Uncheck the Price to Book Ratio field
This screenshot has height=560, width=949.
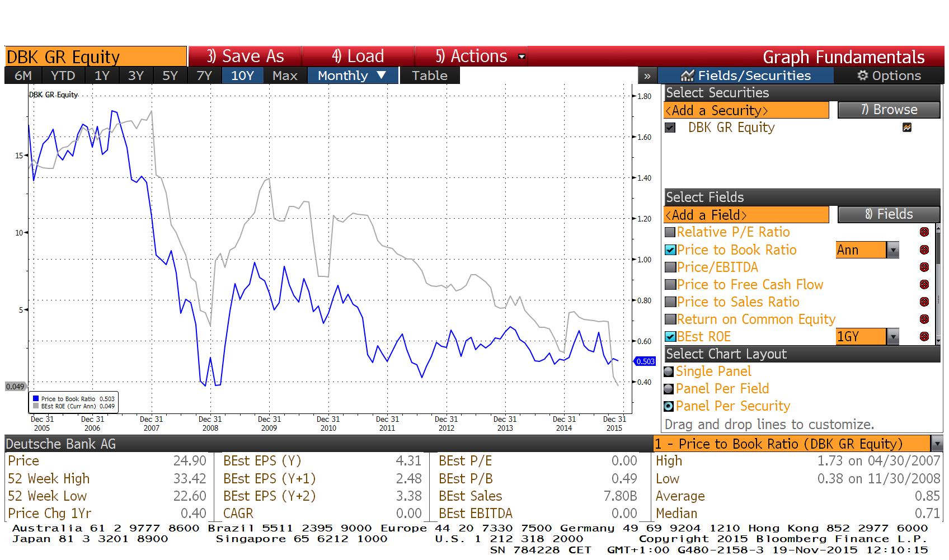(x=670, y=250)
